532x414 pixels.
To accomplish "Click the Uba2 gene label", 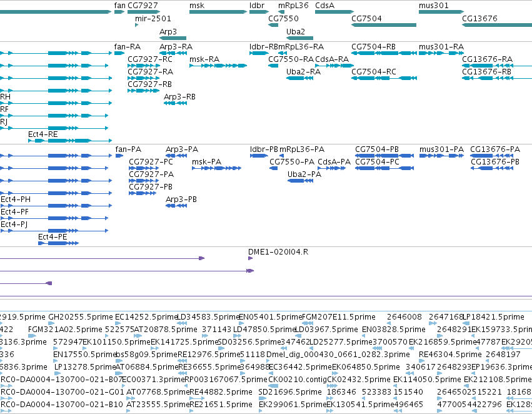I will click(x=296, y=31).
